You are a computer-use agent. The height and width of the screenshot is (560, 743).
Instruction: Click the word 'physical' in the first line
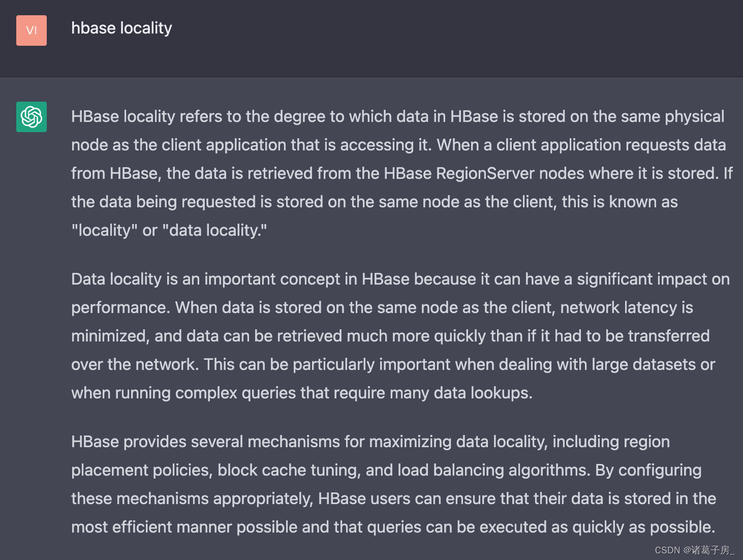(694, 116)
